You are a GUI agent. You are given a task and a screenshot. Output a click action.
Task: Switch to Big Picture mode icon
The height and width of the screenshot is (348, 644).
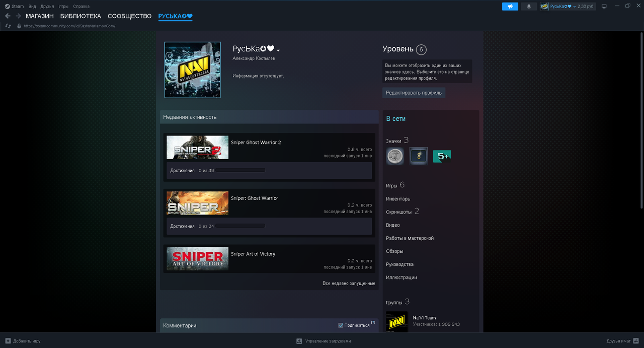coord(604,6)
